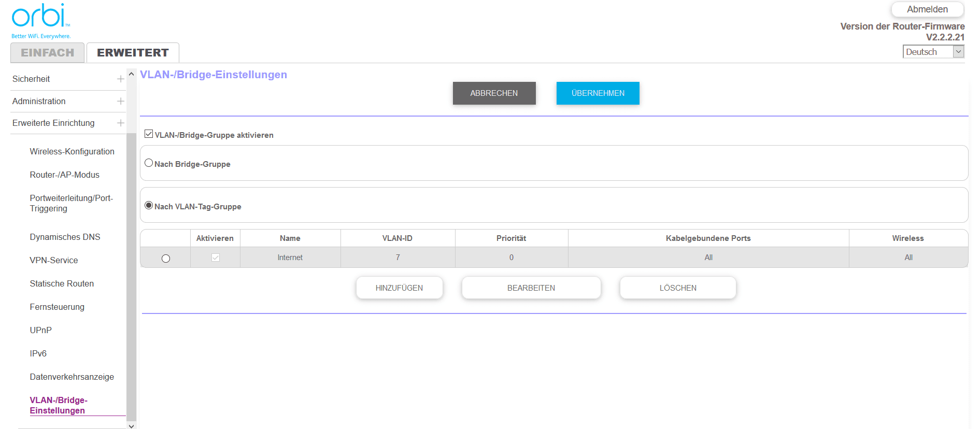Viewport: 980px width, 429px height.
Task: Open VLAN-/Bridge-Einstellungen menu item
Action: tap(59, 405)
